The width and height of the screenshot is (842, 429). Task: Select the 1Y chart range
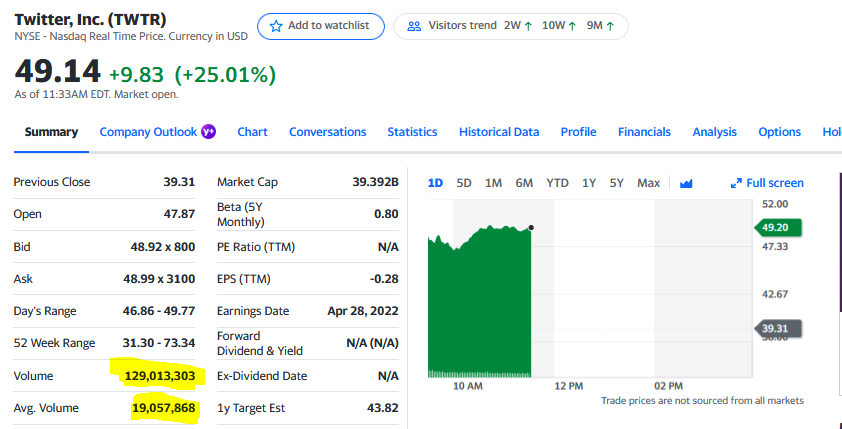[x=589, y=183]
